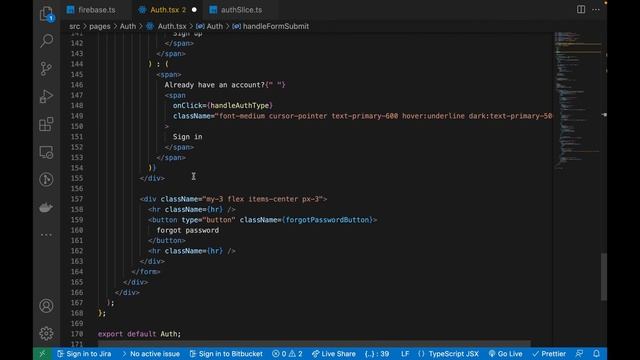The width and height of the screenshot is (640, 360).
Task: Click the closing </form> tag
Action: click(x=146, y=272)
